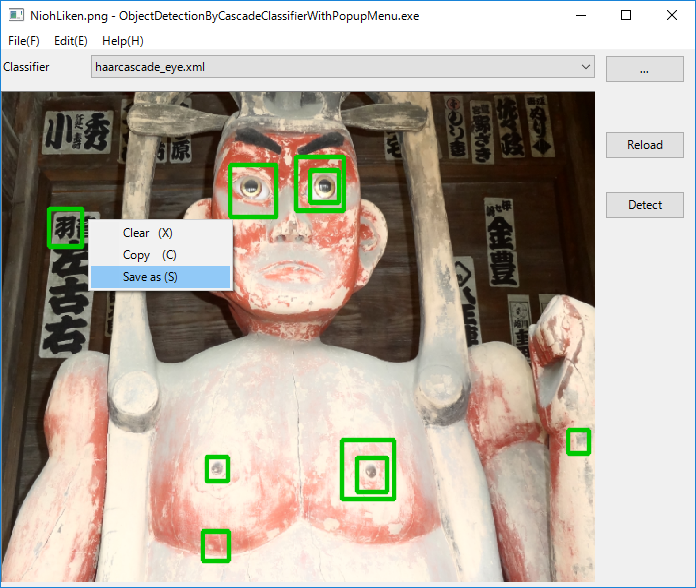Select Save as (S) menu entry
Image resolution: width=696 pixels, height=588 pixels.
160,277
